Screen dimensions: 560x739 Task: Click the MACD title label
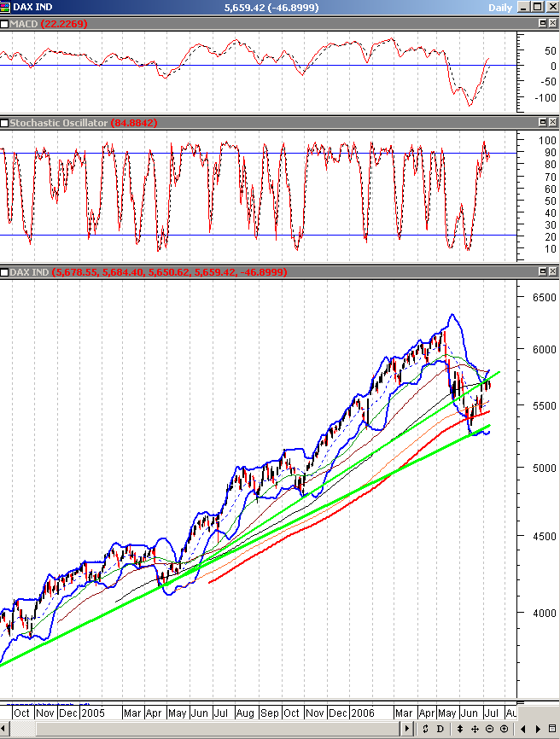(24, 24)
